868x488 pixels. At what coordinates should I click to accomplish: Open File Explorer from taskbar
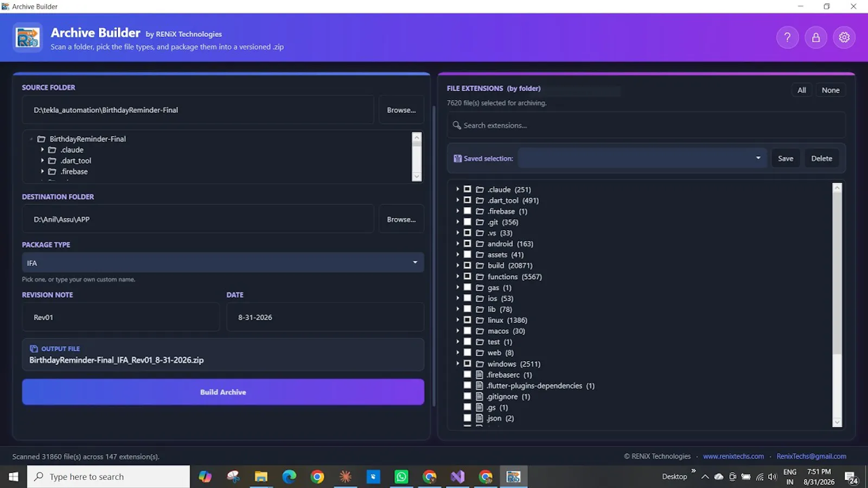[x=261, y=477]
